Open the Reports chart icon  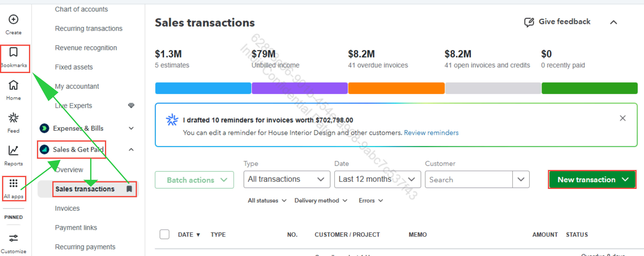[x=13, y=150]
